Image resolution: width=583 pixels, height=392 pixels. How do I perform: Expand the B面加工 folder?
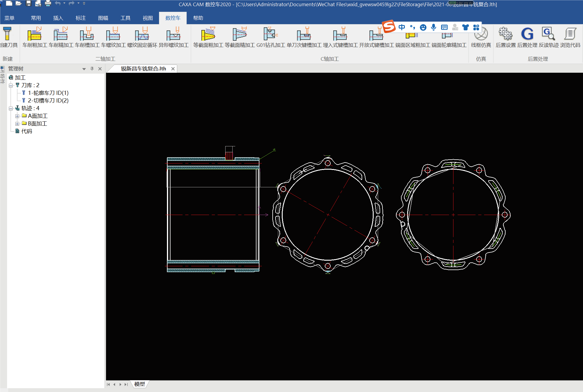[x=17, y=124]
